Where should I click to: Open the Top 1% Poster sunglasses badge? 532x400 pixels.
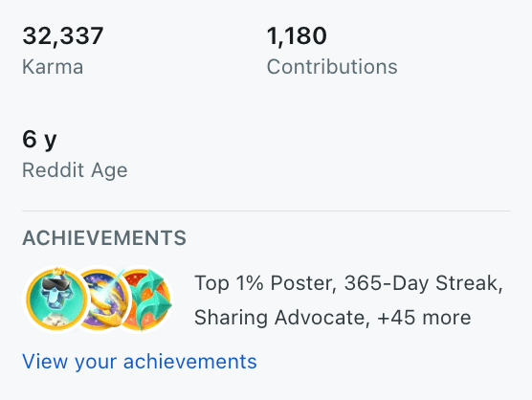pos(56,299)
